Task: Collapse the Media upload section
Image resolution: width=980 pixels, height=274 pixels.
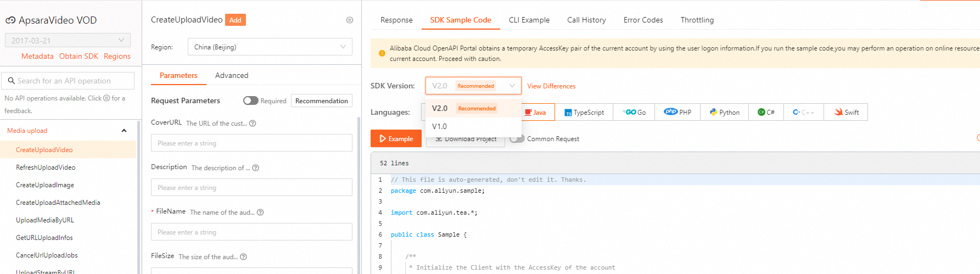Action: coord(124,131)
